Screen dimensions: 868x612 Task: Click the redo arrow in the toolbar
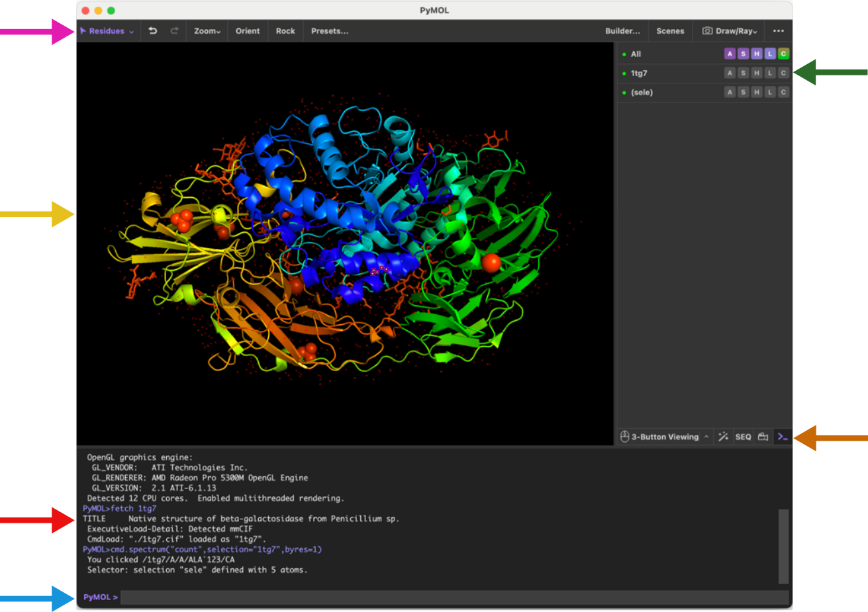pos(173,30)
